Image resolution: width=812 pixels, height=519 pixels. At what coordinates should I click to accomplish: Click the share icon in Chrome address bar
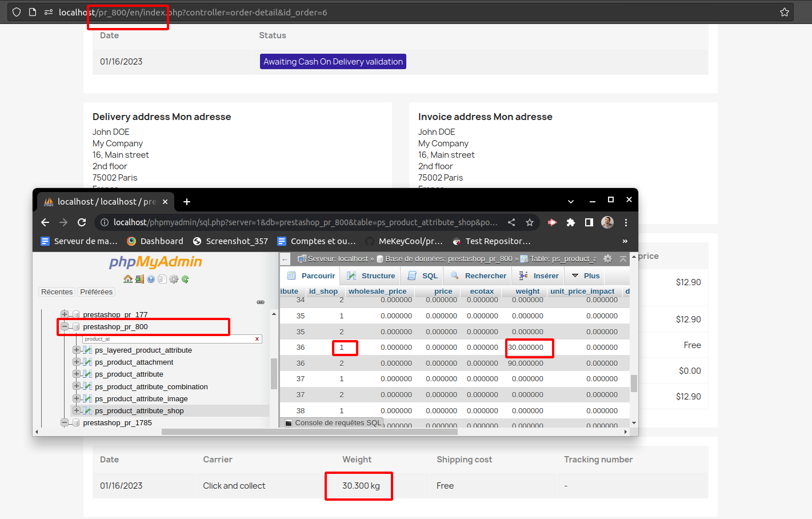[511, 222]
